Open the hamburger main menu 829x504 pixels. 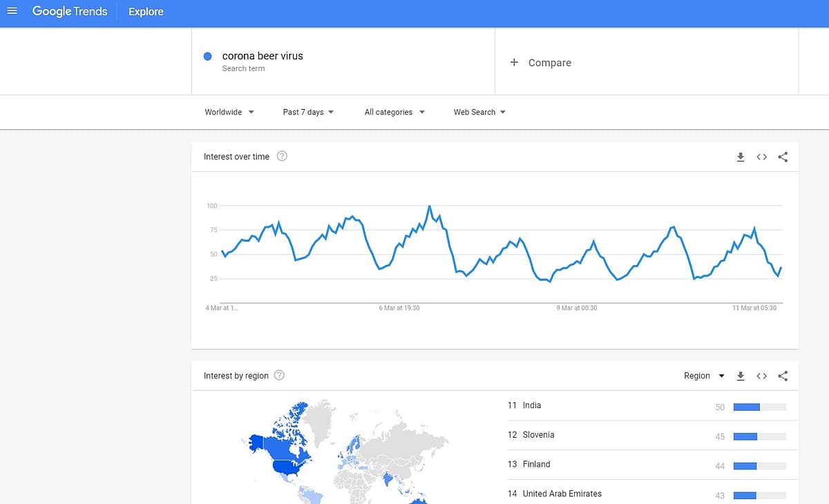12,12
